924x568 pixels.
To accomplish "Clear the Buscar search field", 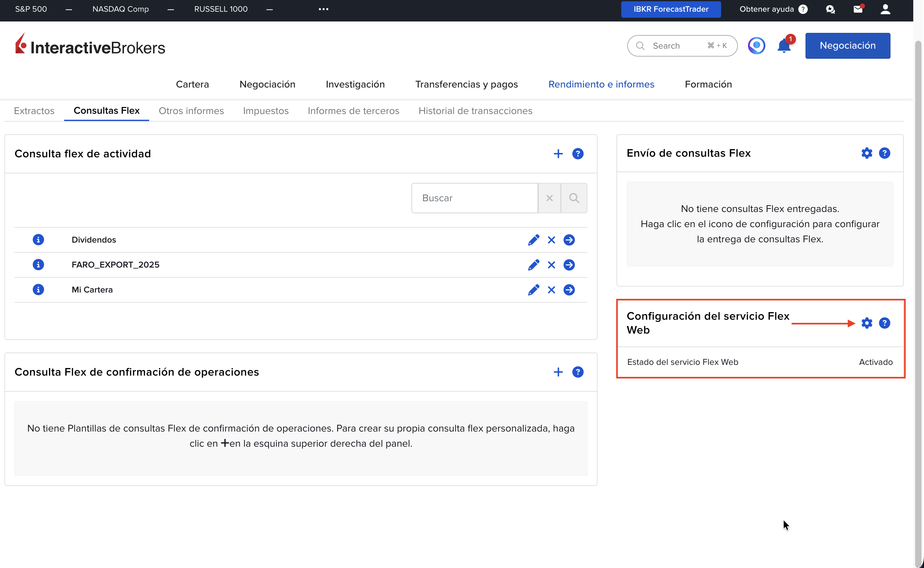I will click(x=549, y=198).
